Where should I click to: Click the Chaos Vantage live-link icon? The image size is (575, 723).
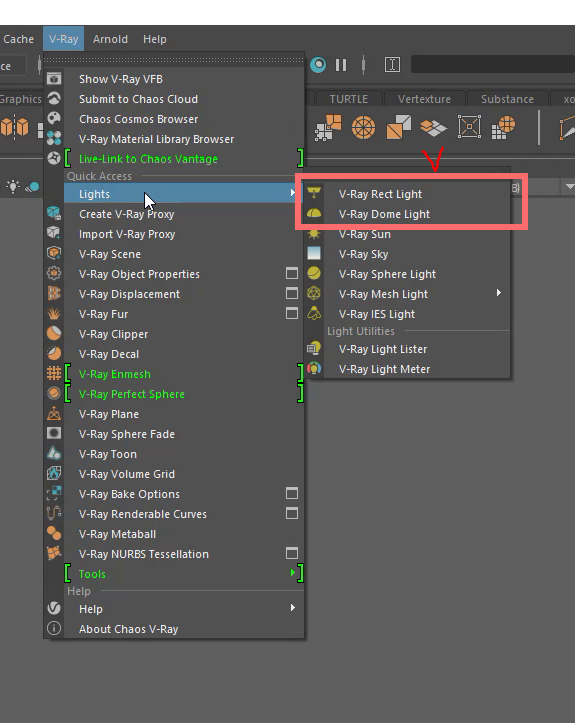click(54, 158)
